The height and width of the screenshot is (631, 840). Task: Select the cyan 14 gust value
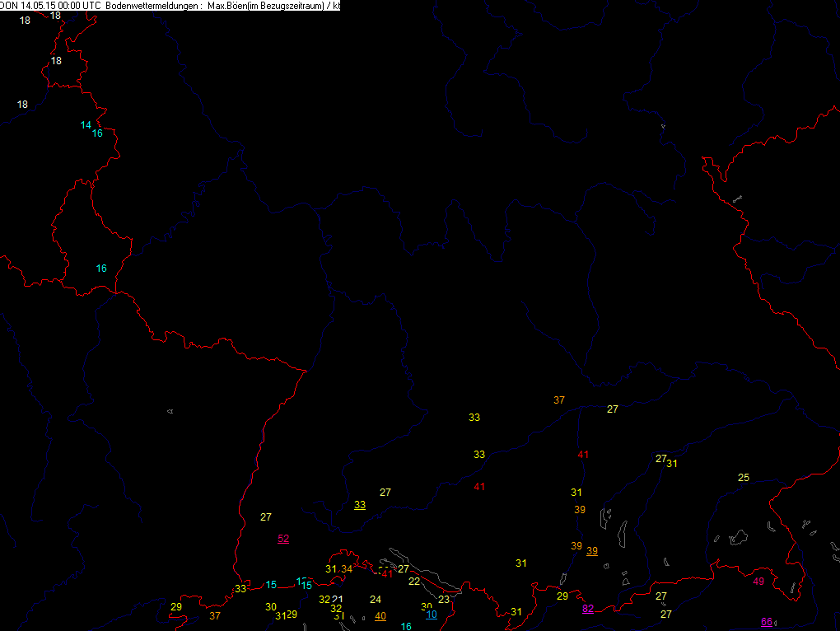tap(86, 125)
